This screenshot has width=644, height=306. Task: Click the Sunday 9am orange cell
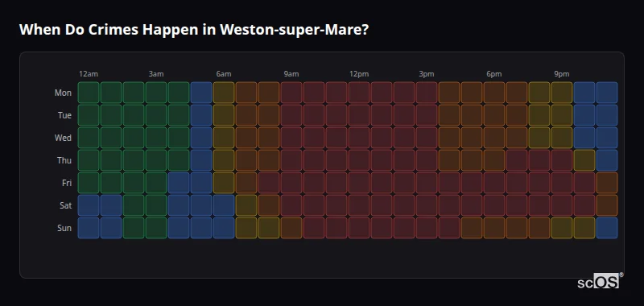click(291, 228)
